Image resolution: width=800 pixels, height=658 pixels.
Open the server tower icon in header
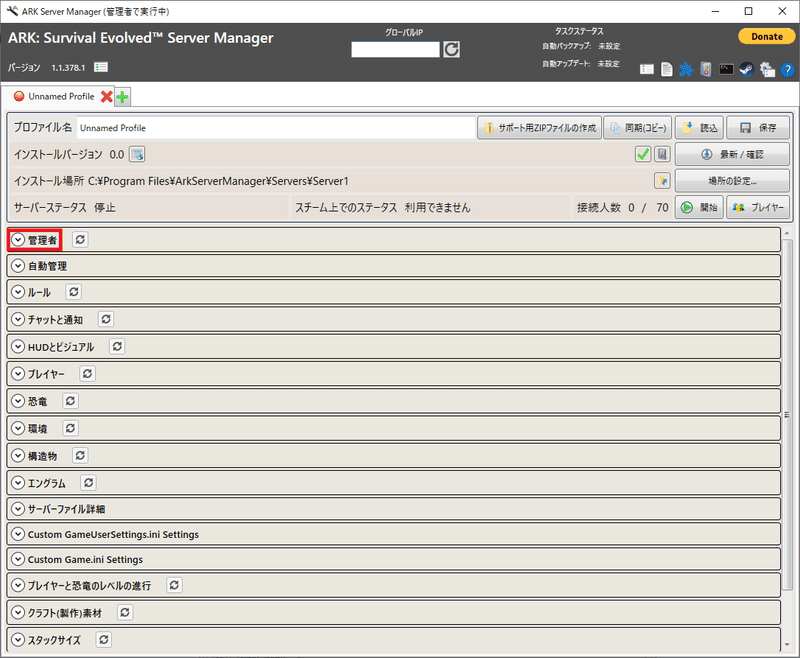(x=706, y=69)
